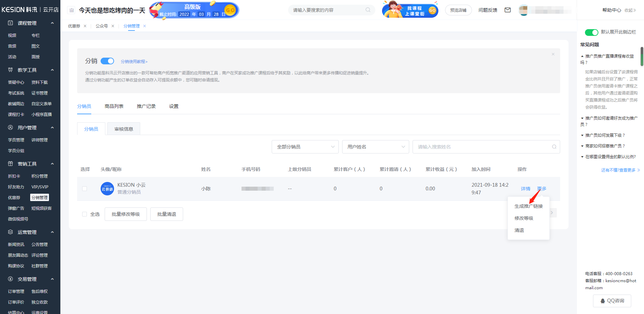This screenshot has height=314, width=644.
Task: Click the search magnifier in top search bar
Action: pyautogui.click(x=368, y=10)
